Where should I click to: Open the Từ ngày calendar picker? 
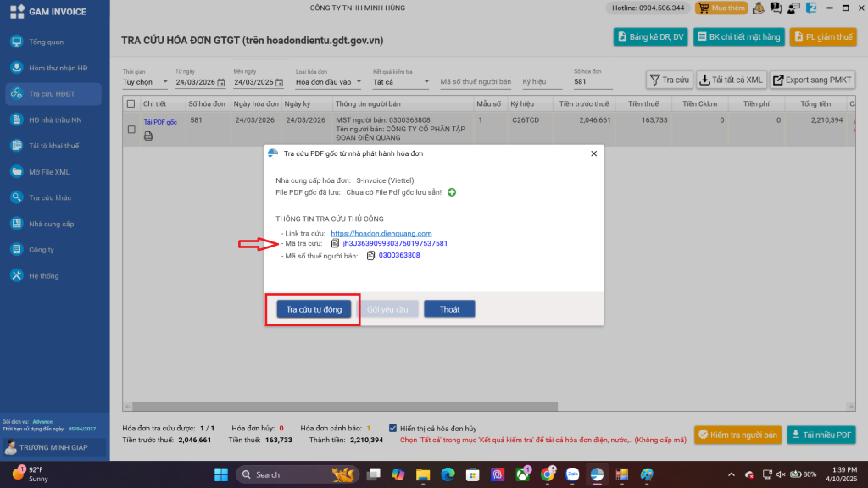pyautogui.click(x=221, y=82)
